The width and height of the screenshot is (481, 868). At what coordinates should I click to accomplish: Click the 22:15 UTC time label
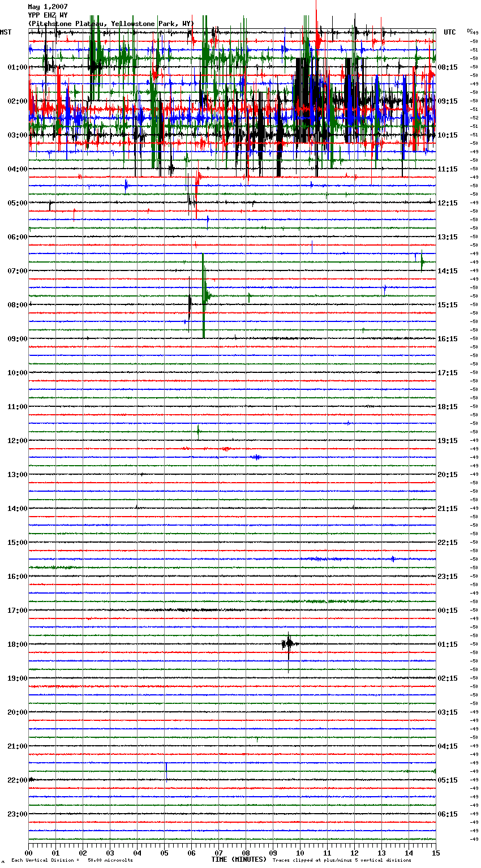(x=448, y=543)
